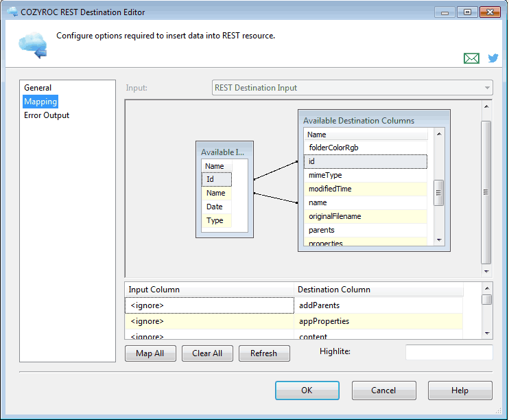This screenshot has width=509, height=420.
Task: Close the REST Destination Editor window
Action: [x=490, y=12]
